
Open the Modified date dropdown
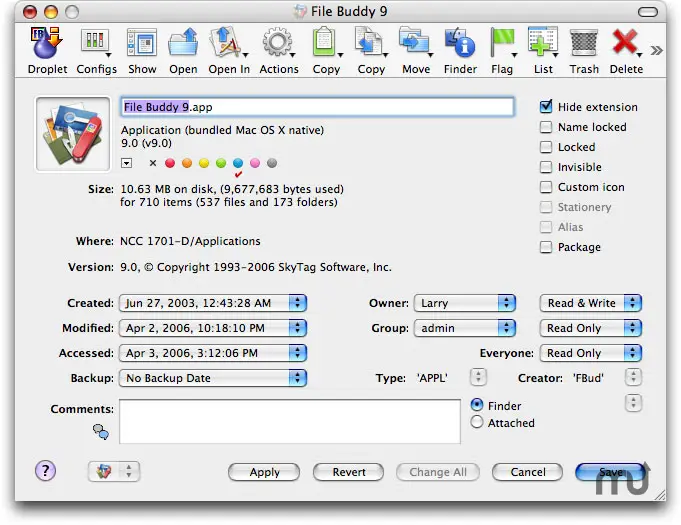click(x=213, y=328)
